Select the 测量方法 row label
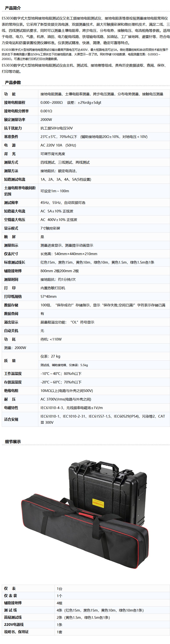The height and width of the screenshot is (644, 170). (11, 171)
